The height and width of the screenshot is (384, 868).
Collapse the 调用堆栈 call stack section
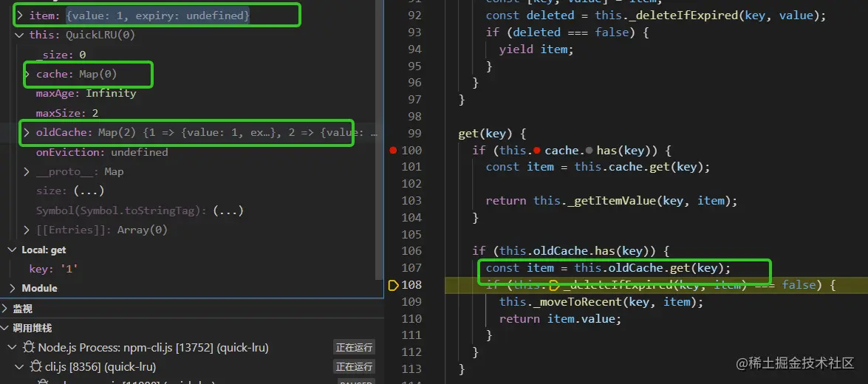click(4, 328)
